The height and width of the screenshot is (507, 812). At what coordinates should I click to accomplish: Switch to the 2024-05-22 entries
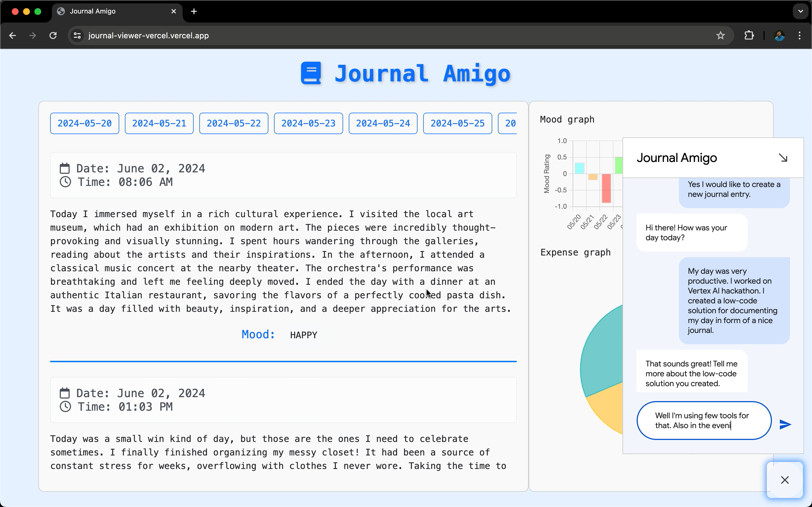click(x=233, y=123)
